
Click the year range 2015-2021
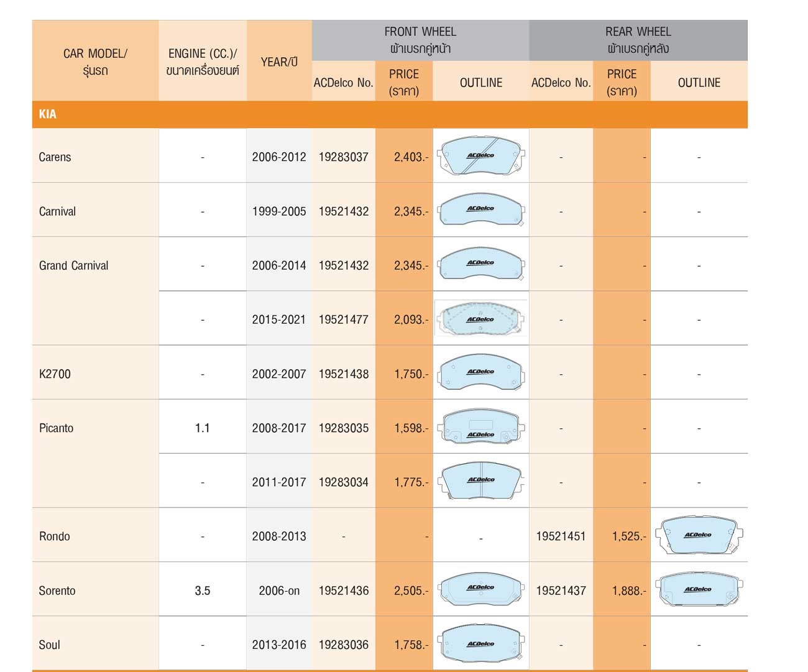279,320
